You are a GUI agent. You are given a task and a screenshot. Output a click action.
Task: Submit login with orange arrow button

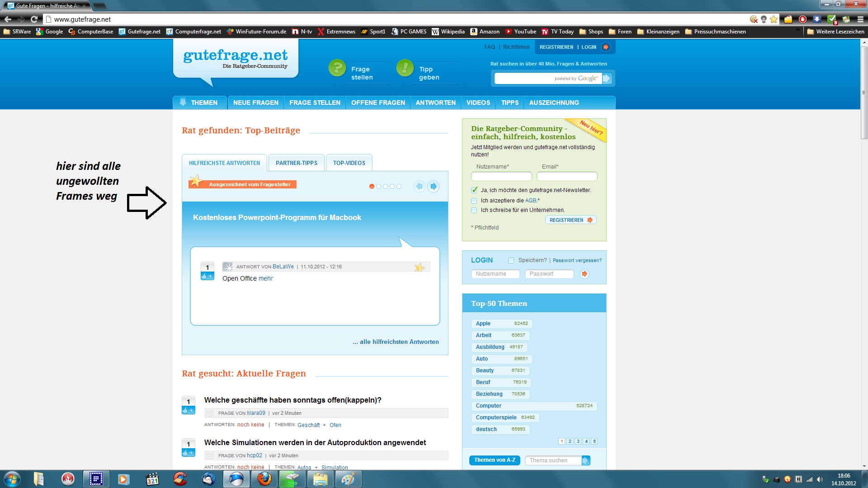coord(584,274)
